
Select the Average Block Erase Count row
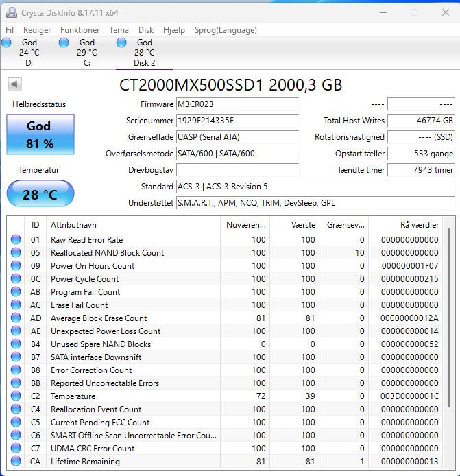pos(137,318)
